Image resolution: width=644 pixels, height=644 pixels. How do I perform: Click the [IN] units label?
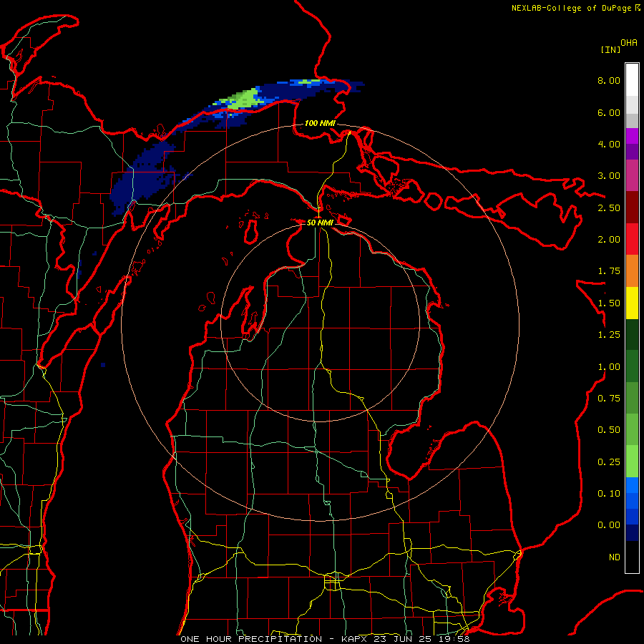[611, 49]
